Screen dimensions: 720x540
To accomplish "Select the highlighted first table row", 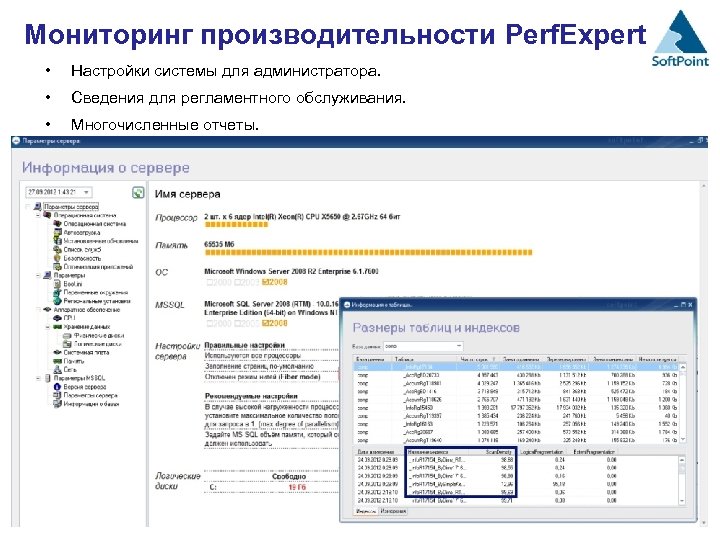I will click(x=515, y=367).
